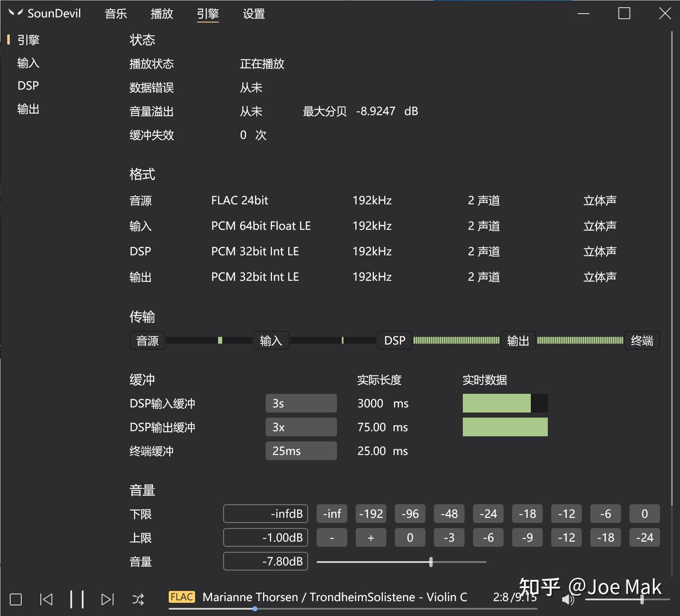Click the stop playback square icon
Viewport: 680px width, 616px height.
[16, 599]
